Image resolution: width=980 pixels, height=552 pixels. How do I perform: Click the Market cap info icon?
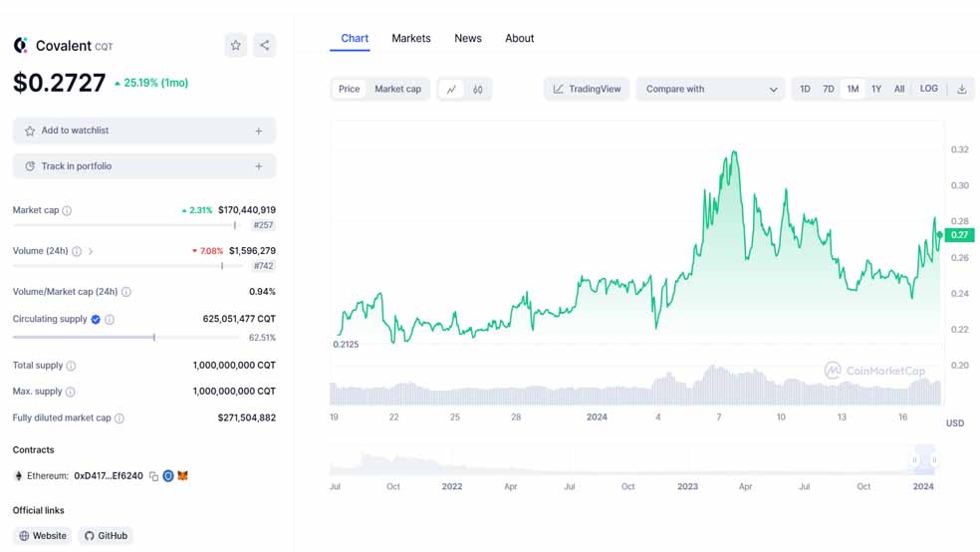[67, 211]
